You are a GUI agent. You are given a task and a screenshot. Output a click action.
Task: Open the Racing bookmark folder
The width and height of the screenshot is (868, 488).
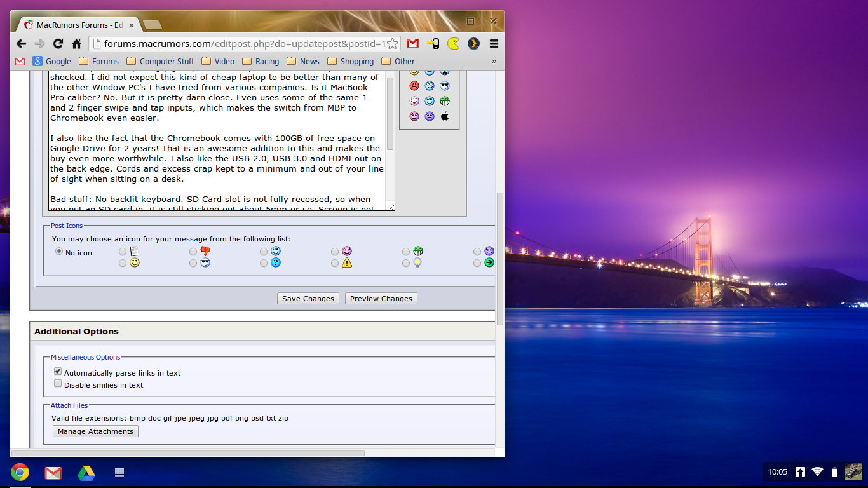click(261, 61)
